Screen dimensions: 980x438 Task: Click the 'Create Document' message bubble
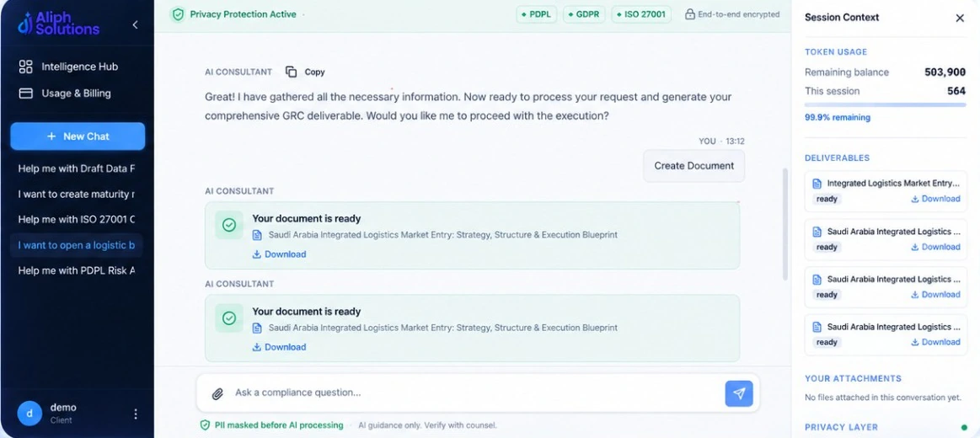693,166
